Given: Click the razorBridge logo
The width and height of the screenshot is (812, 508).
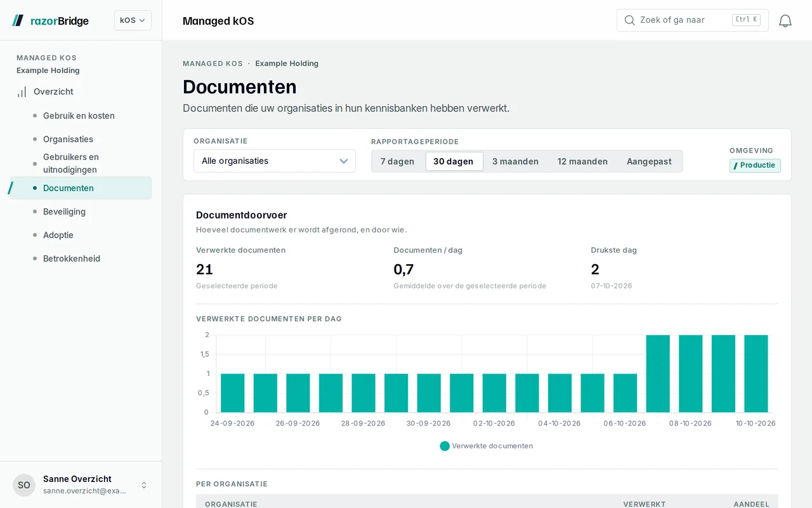Looking at the screenshot, I should pyautogui.click(x=50, y=21).
